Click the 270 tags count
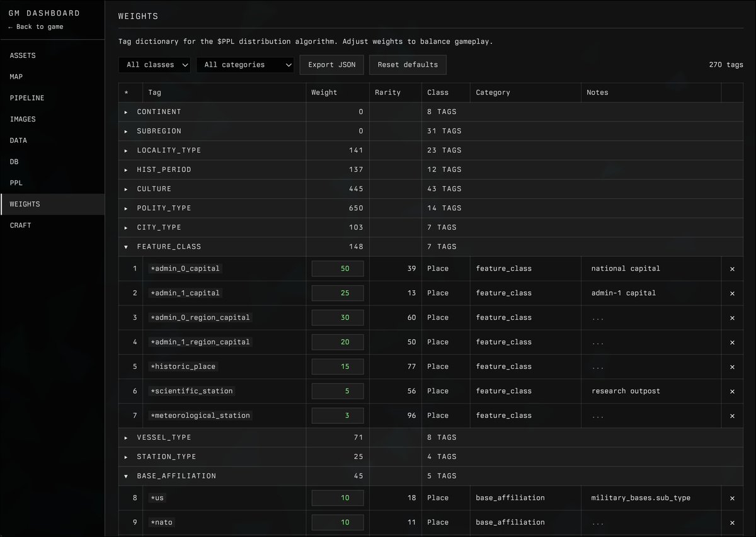 [726, 65]
